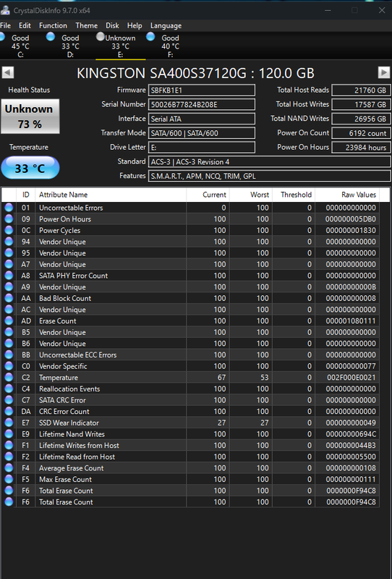The image size is (392, 579).
Task: Select raw value 002F000E0021
Action: pos(351,377)
